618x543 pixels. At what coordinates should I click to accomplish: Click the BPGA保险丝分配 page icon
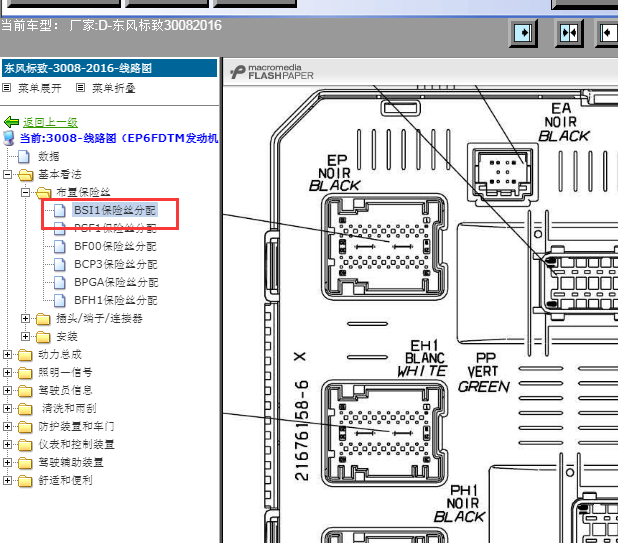point(60,283)
